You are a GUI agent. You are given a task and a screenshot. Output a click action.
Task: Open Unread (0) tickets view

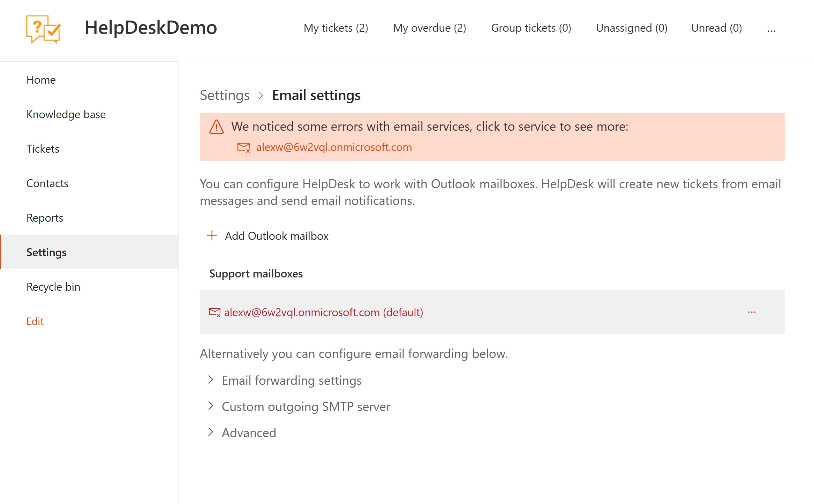(x=716, y=28)
